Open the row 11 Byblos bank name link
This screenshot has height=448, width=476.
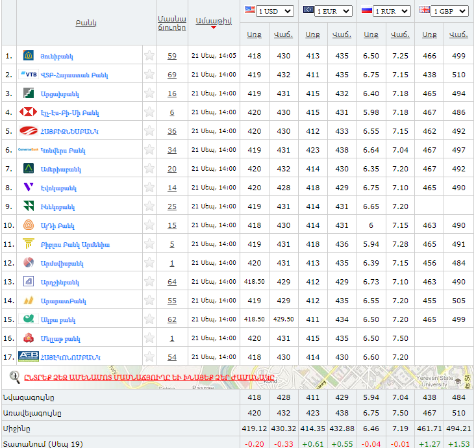[75, 244]
